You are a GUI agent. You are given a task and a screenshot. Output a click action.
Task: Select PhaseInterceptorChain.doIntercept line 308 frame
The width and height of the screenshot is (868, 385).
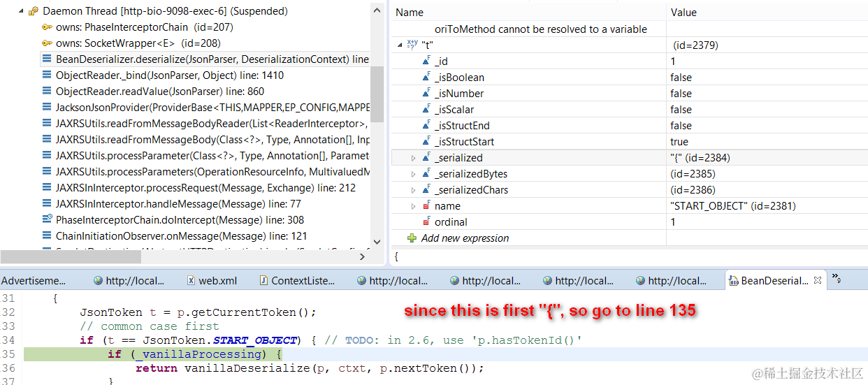[180, 220]
